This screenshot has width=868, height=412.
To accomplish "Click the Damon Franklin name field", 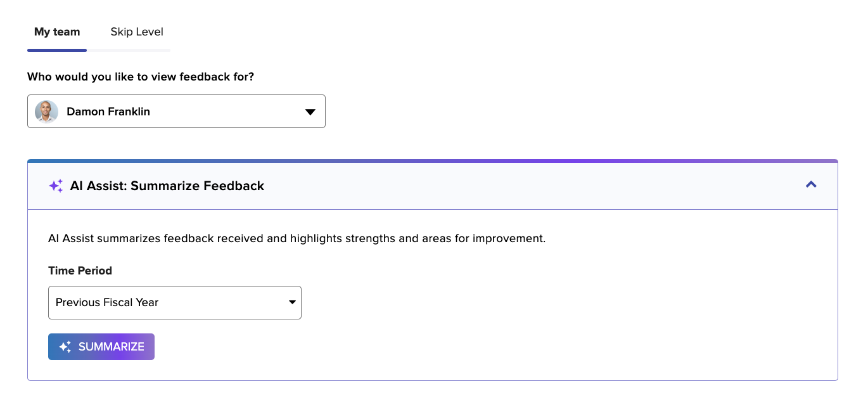I will tap(176, 112).
